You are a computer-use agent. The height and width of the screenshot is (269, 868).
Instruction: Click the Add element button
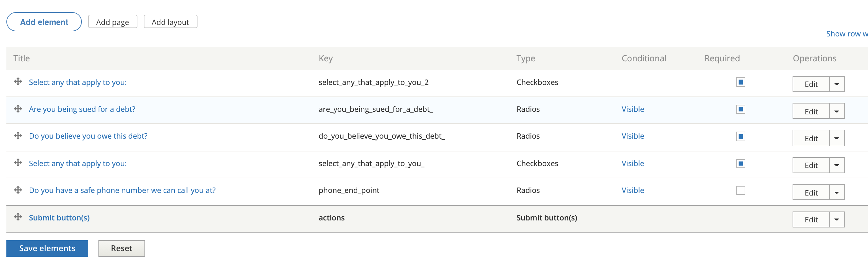point(44,22)
